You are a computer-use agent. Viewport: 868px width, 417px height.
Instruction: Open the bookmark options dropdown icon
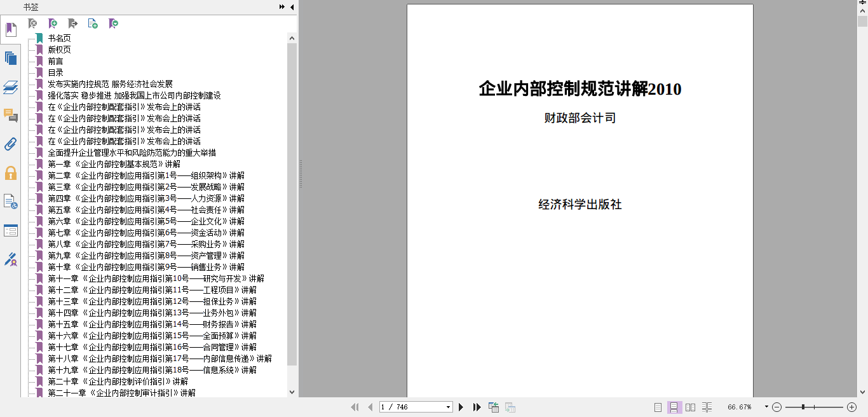point(113,24)
